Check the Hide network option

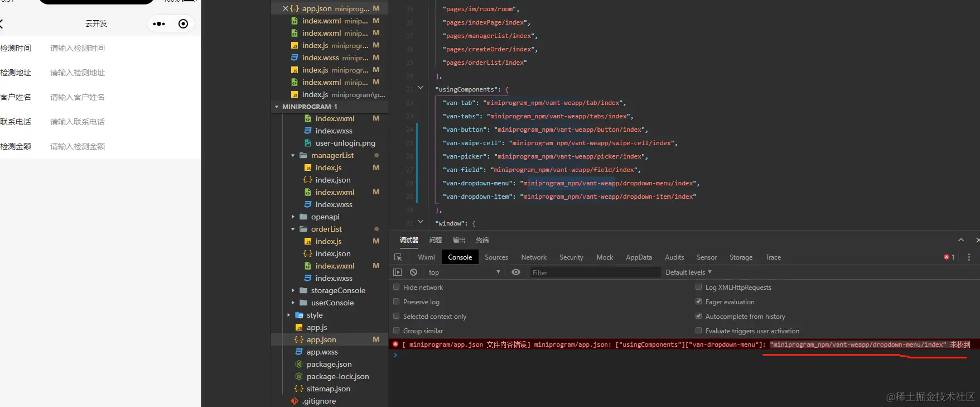pyautogui.click(x=397, y=287)
